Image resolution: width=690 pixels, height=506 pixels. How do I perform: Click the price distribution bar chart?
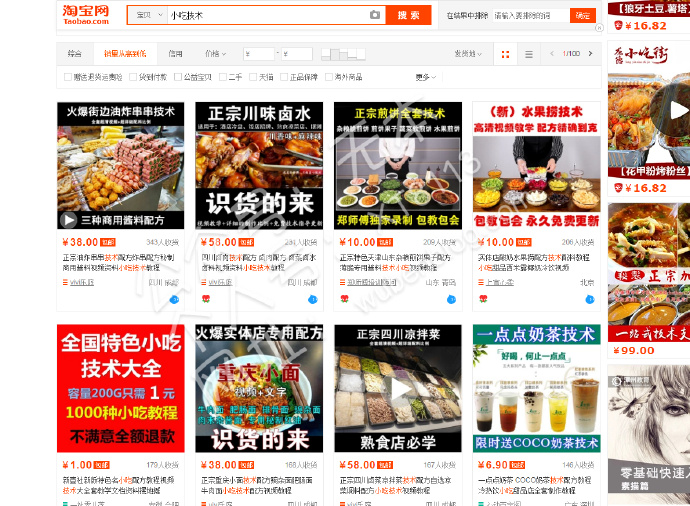point(343,54)
